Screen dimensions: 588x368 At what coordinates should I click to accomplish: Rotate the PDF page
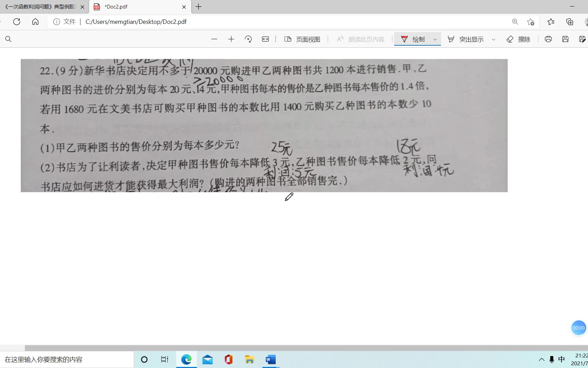pos(248,39)
